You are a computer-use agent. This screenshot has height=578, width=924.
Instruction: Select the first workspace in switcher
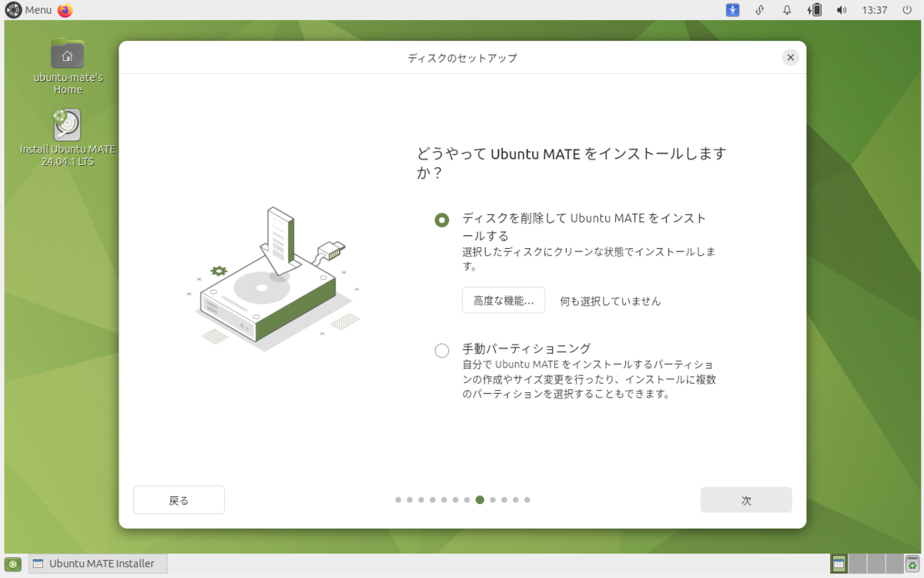point(839,563)
